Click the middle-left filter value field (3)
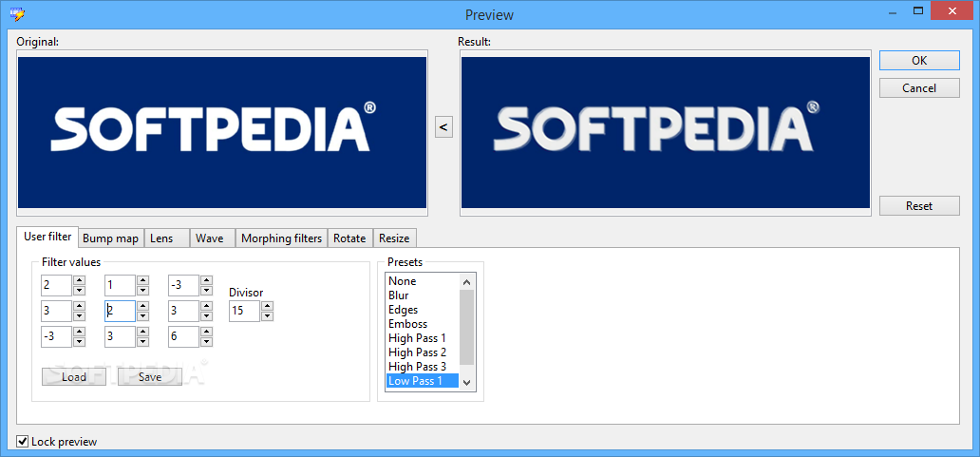The image size is (980, 457). pos(57,311)
